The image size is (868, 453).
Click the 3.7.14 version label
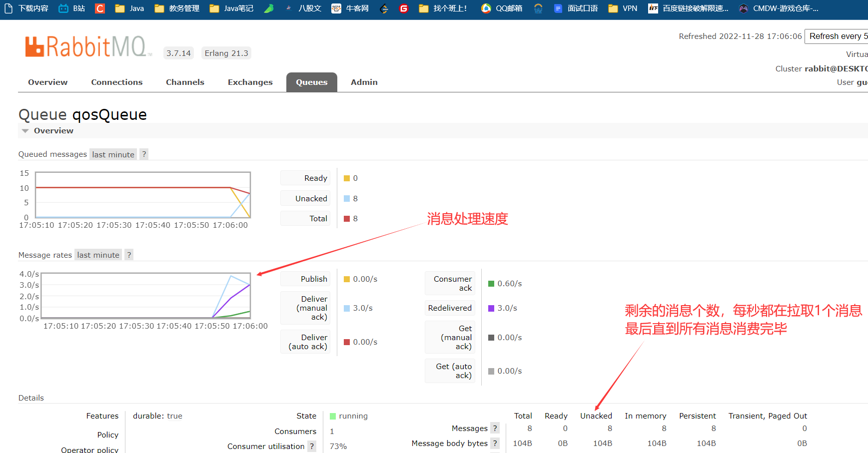click(179, 53)
